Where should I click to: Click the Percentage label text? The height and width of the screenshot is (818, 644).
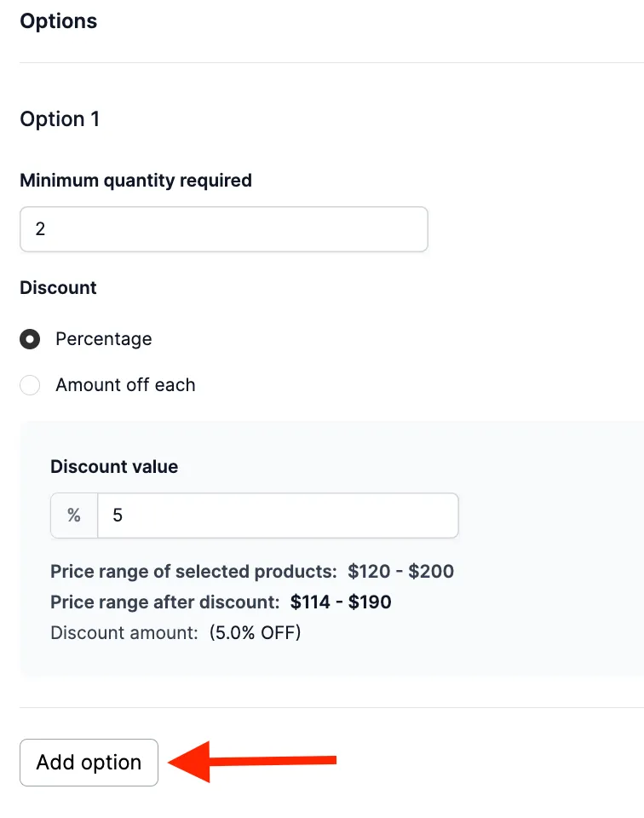(x=104, y=339)
